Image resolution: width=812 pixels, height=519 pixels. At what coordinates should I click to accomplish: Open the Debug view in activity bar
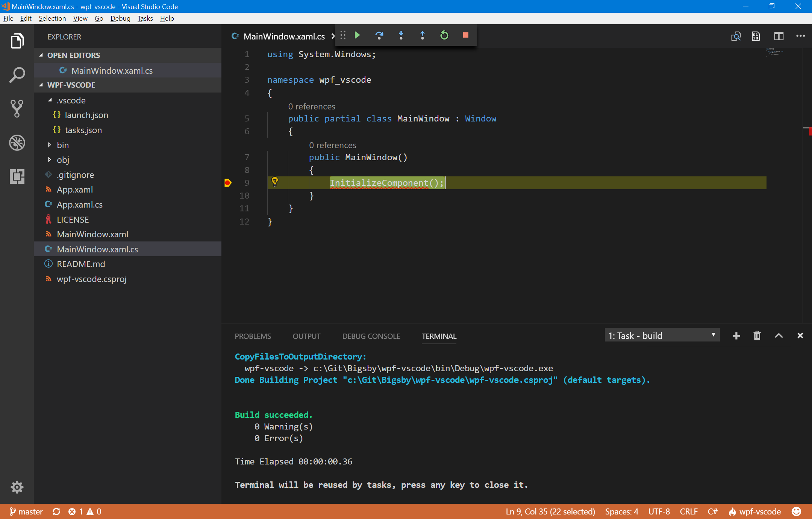tap(17, 143)
